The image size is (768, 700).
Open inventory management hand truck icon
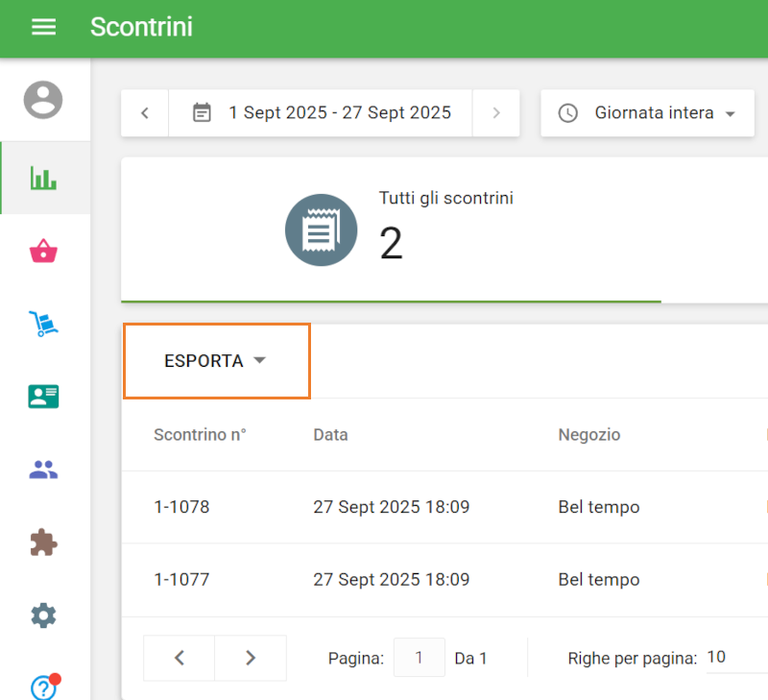(x=44, y=324)
